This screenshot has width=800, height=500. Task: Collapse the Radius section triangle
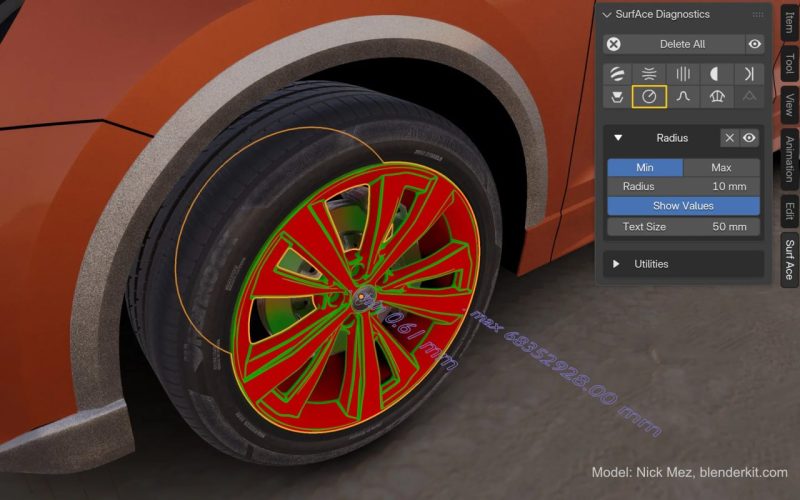[x=619, y=138]
